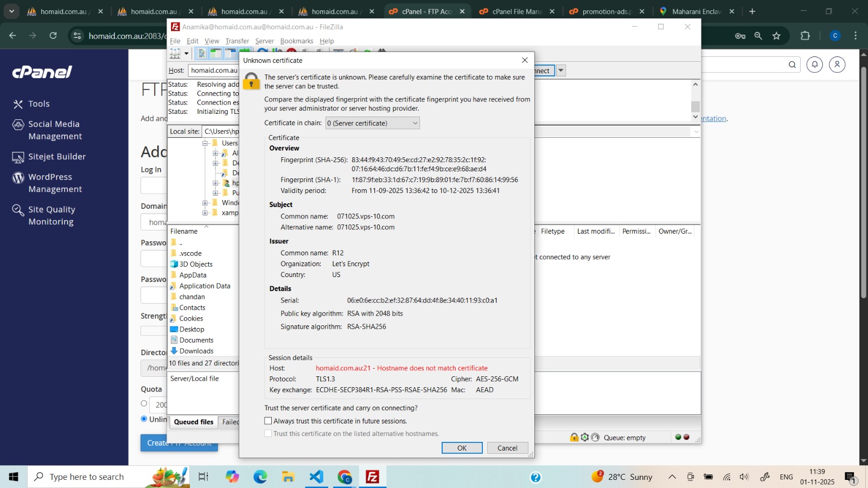The height and width of the screenshot is (488, 868).
Task: Click the encryption lock icon in status bar
Action: [574, 437]
